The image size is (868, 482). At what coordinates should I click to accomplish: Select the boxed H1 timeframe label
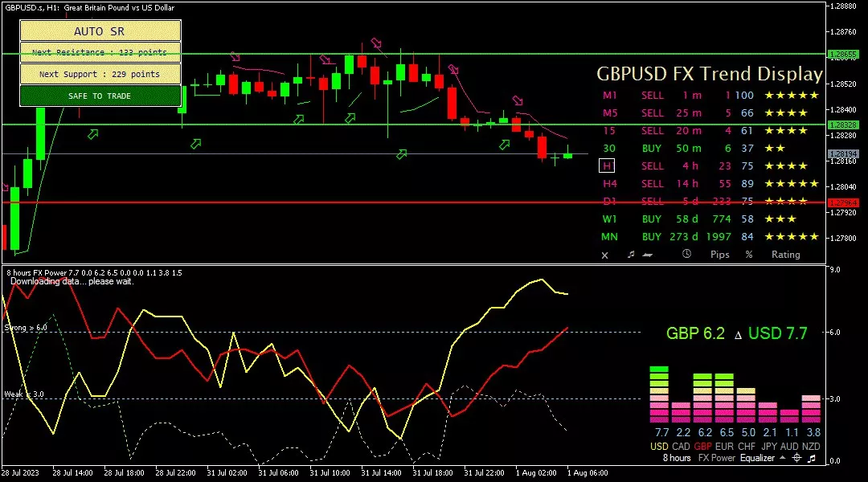[x=607, y=165]
